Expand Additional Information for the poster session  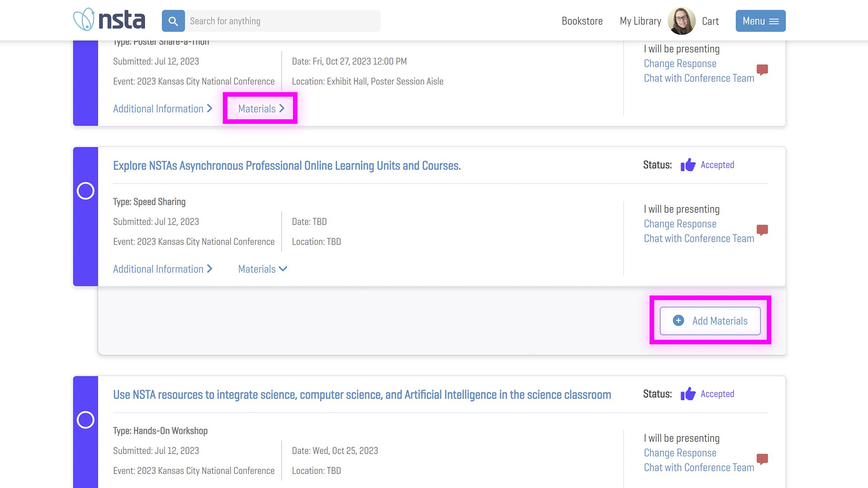tap(163, 108)
